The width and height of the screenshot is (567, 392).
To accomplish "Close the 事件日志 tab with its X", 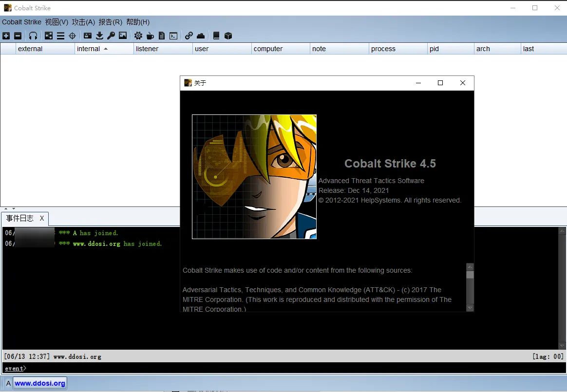I will [42, 219].
